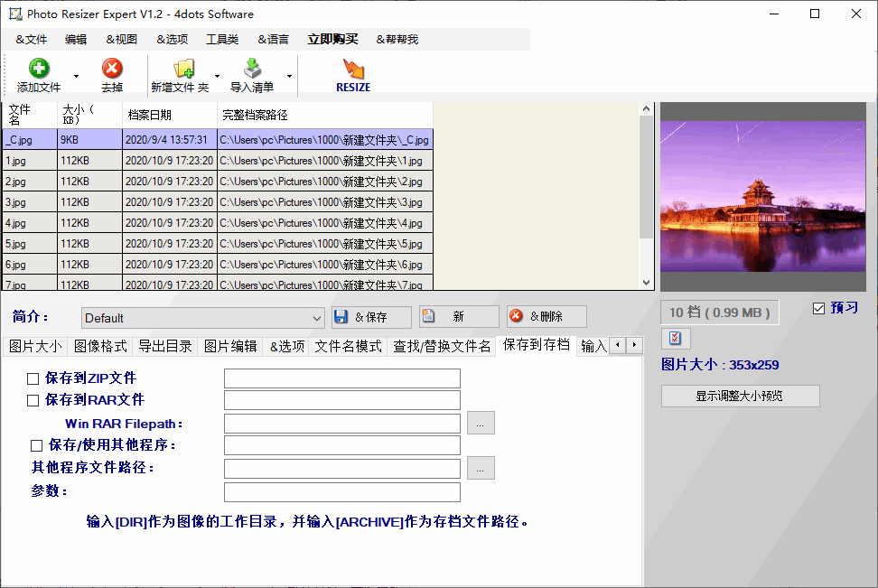The image size is (878, 588).
Task: Click the 显示调整大小预览 button
Action: pos(740,396)
